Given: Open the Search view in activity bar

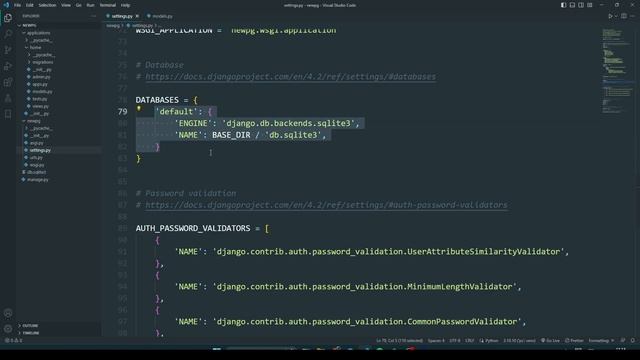Looking at the screenshot, I should pyautogui.click(x=8, y=34).
